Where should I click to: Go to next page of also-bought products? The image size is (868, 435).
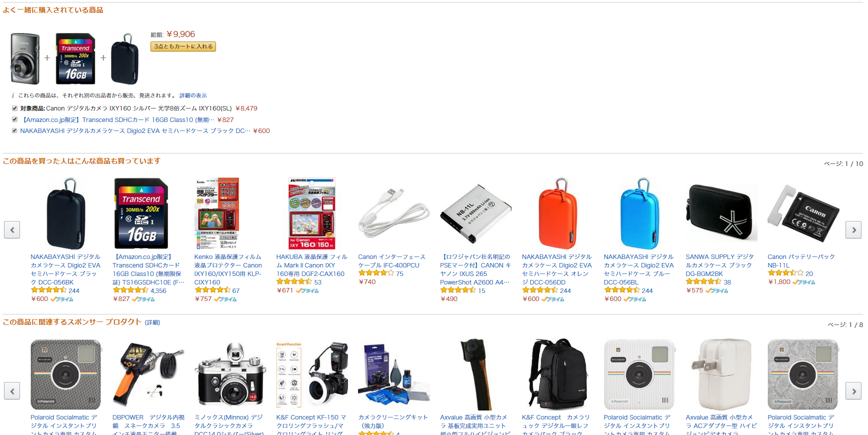click(x=853, y=230)
